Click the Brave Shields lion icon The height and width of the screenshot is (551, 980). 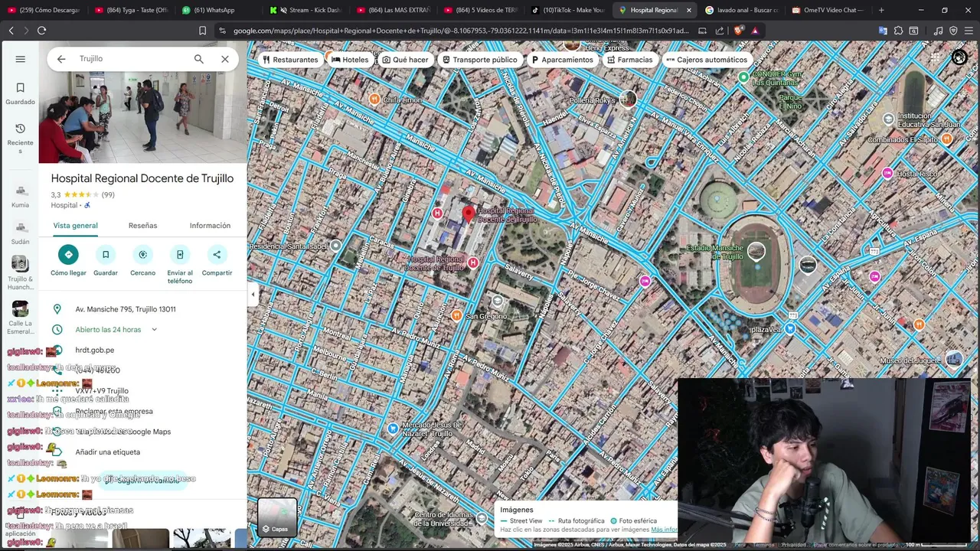tap(738, 31)
